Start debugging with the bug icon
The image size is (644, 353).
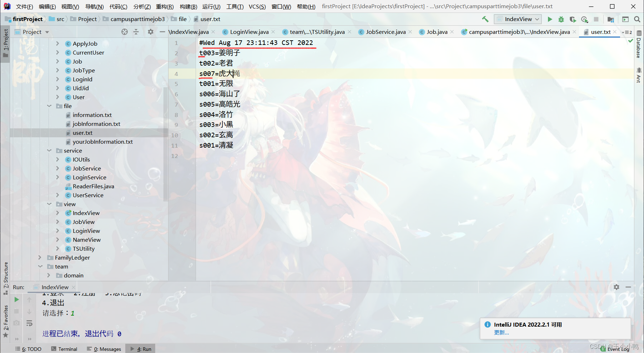561,19
